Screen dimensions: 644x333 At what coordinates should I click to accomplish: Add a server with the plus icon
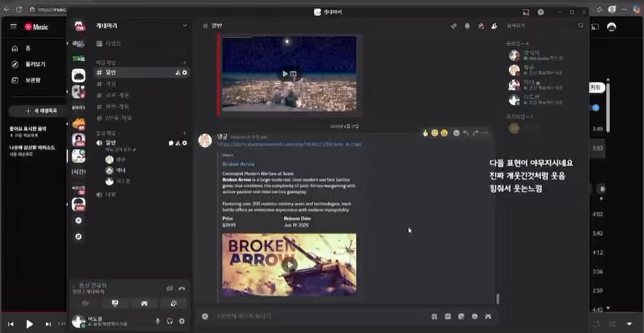79,220
